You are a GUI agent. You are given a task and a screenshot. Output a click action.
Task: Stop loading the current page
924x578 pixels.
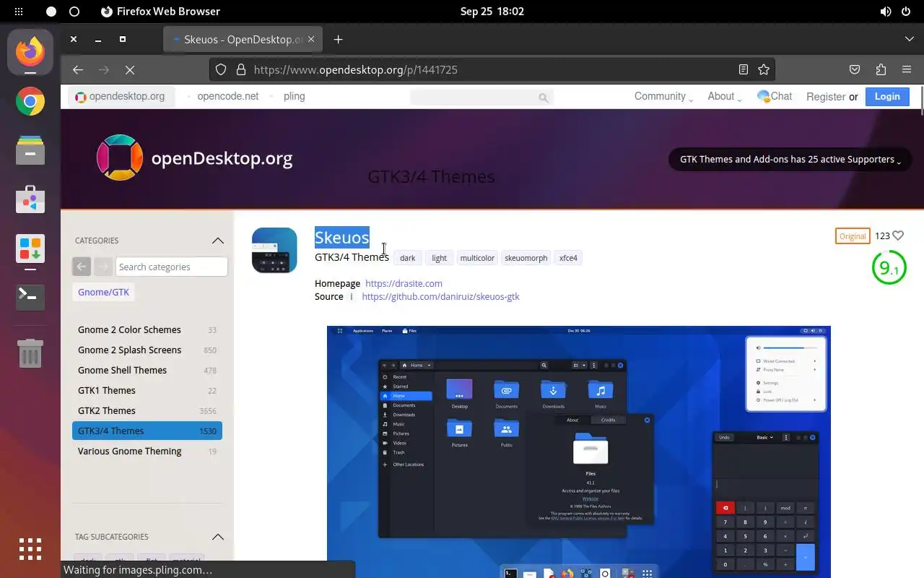click(130, 69)
